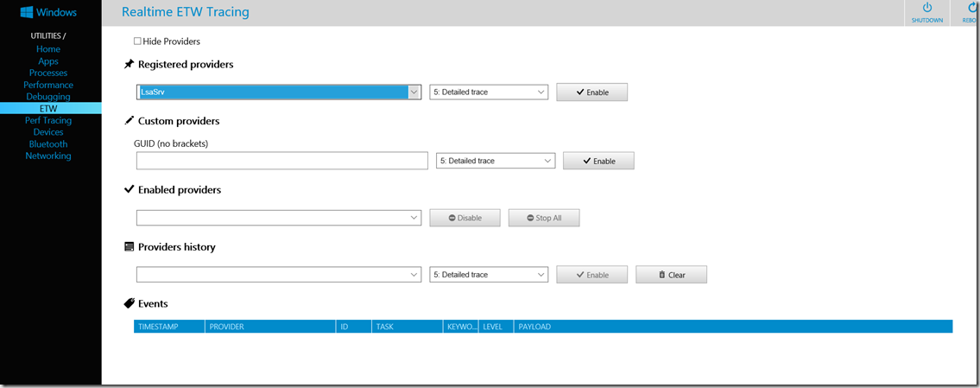Viewport: 980px width, 388px height.
Task: Go to Home in the sidebar
Action: (x=48, y=48)
